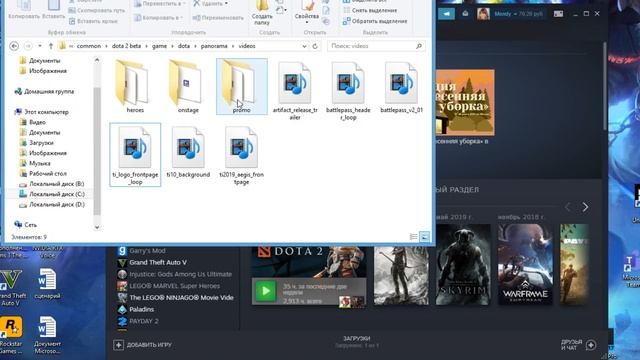Switch Explorer to large icons view
This screenshot has height=360, width=640.
click(424, 237)
